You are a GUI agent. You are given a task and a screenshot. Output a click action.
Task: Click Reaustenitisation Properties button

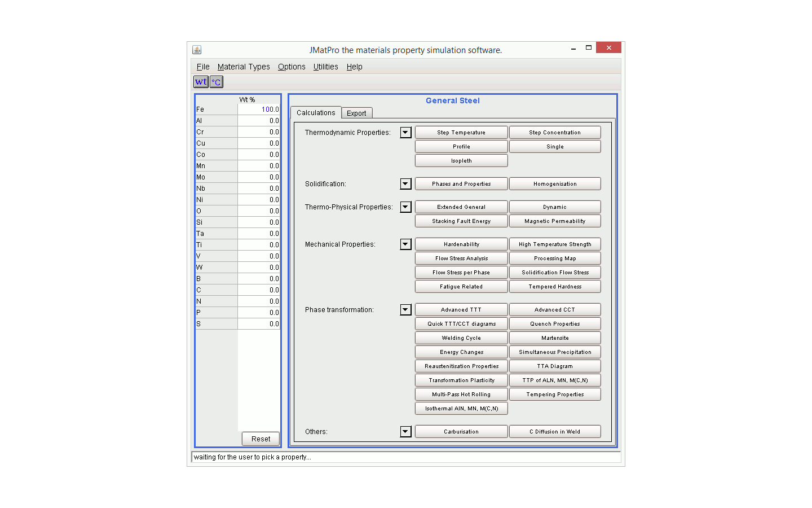tap(461, 366)
